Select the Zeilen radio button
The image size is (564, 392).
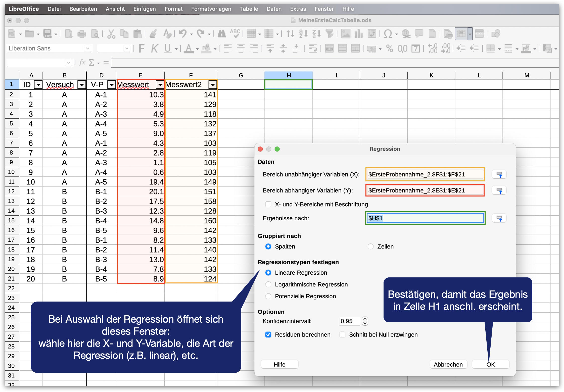click(x=371, y=247)
